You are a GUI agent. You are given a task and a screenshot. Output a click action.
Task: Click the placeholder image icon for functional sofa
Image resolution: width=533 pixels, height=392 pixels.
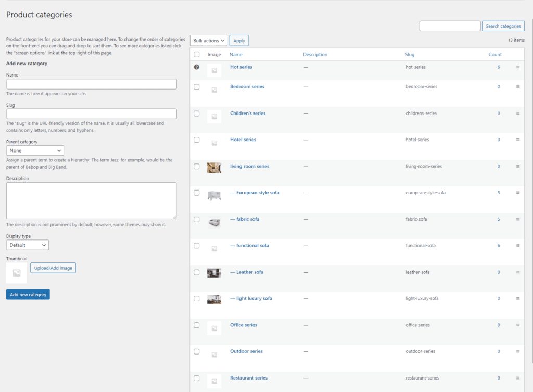point(214,249)
